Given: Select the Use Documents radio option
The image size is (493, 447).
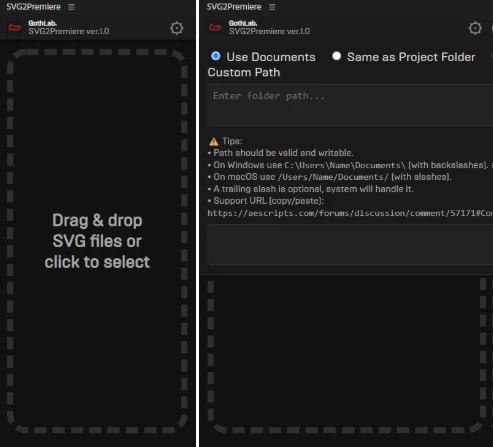Looking at the screenshot, I should tap(216, 56).
